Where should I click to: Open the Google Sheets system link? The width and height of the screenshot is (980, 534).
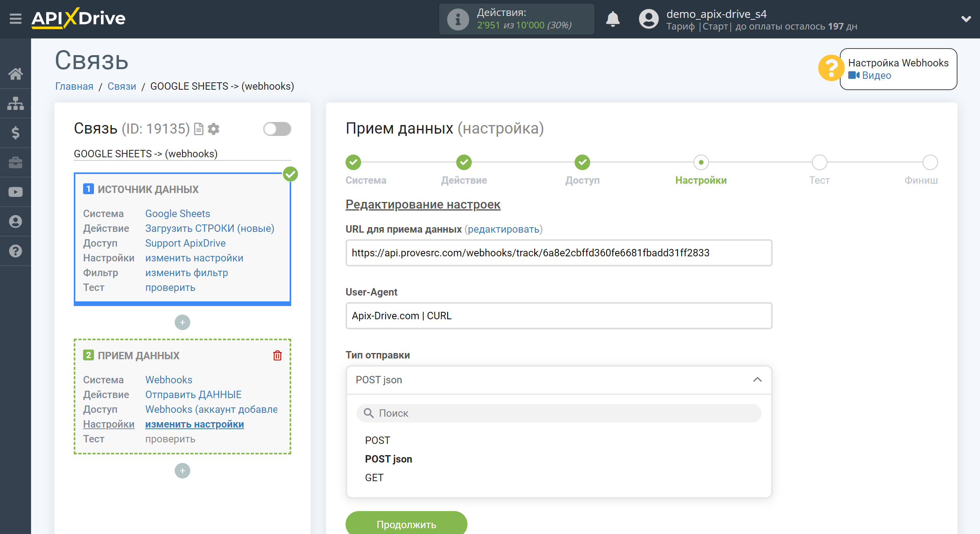[177, 214]
